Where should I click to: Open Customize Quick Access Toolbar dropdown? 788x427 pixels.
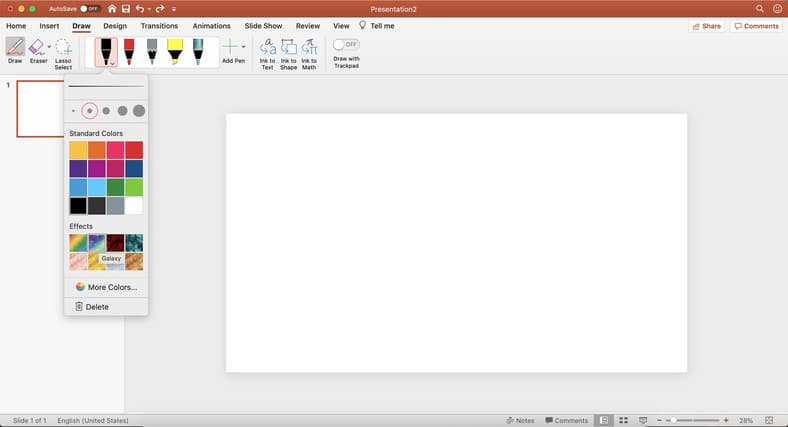(174, 10)
